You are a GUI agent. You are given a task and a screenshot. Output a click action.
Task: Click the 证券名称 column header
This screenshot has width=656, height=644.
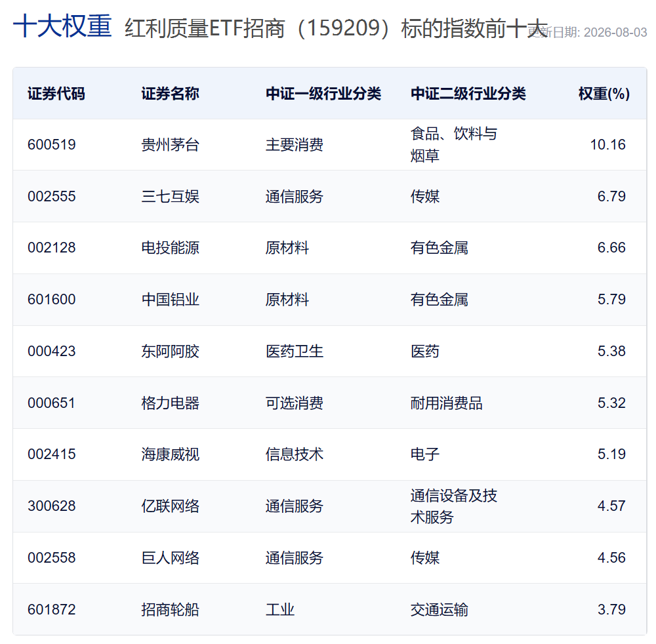[x=171, y=94]
